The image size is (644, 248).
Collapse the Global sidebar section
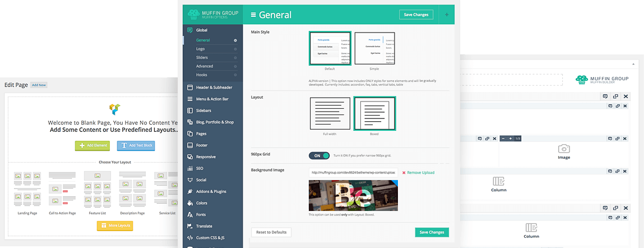point(202,30)
